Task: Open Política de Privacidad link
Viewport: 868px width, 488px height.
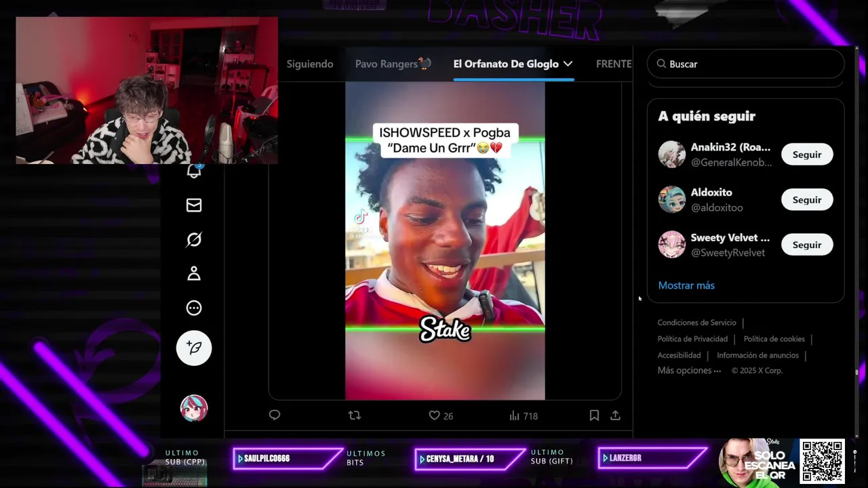Action: (692, 339)
